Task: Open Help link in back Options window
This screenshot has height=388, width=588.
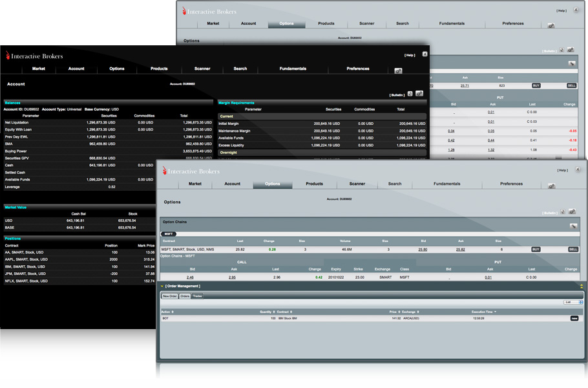Action: point(562,11)
